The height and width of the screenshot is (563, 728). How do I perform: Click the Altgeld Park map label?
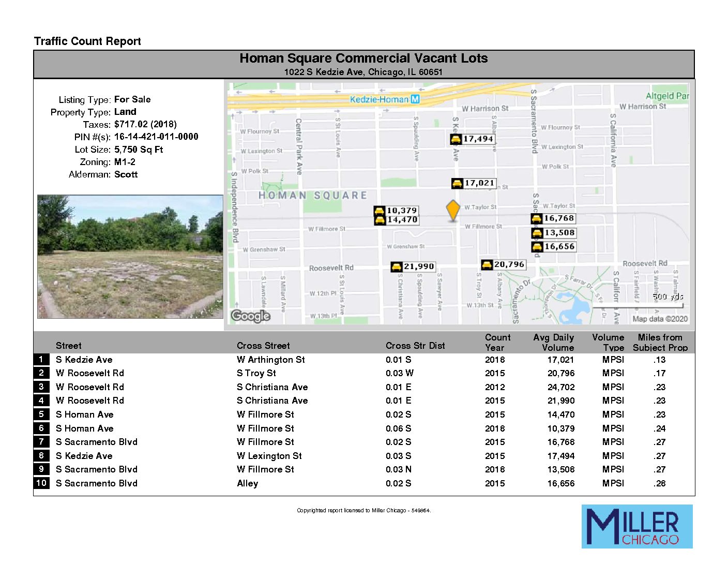coord(668,96)
